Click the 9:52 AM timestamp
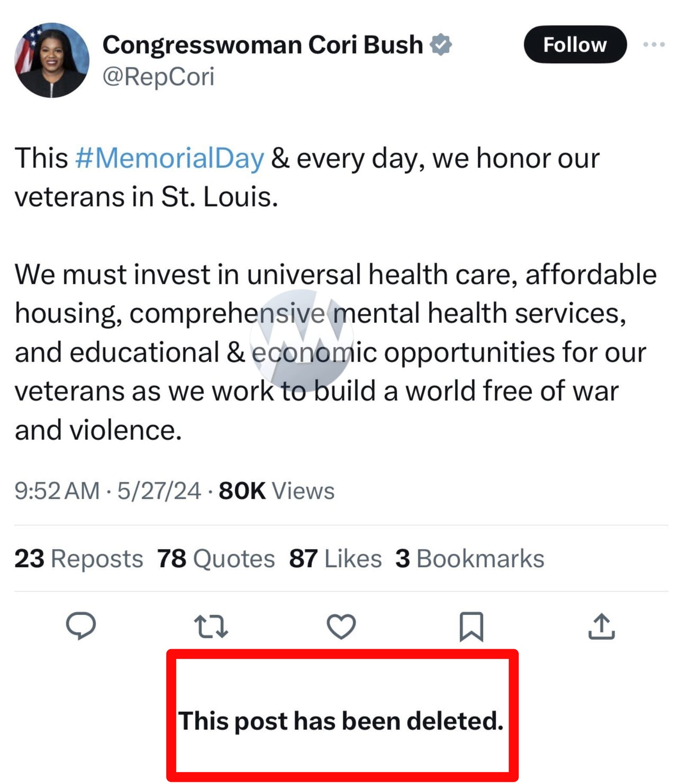The image size is (685, 784). 57,491
